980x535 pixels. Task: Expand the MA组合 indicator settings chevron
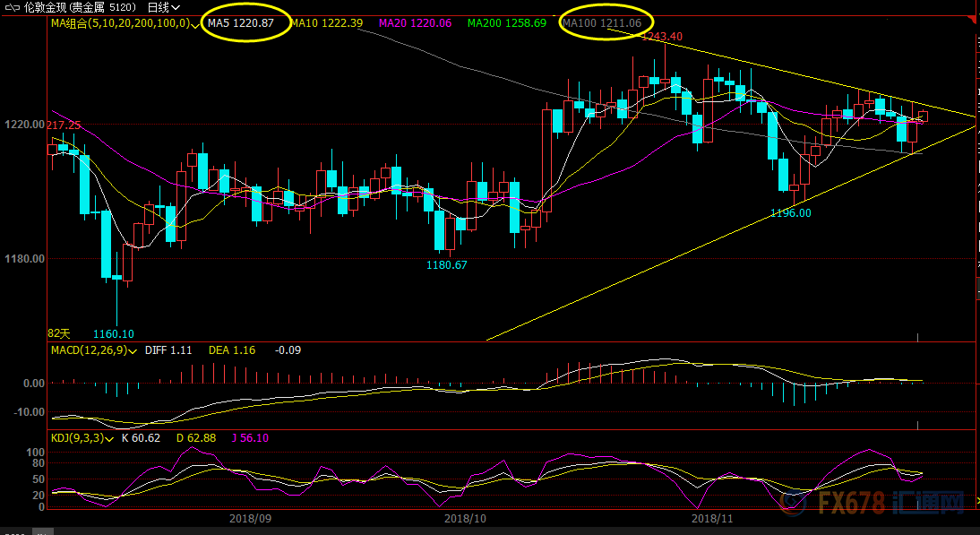click(x=194, y=24)
